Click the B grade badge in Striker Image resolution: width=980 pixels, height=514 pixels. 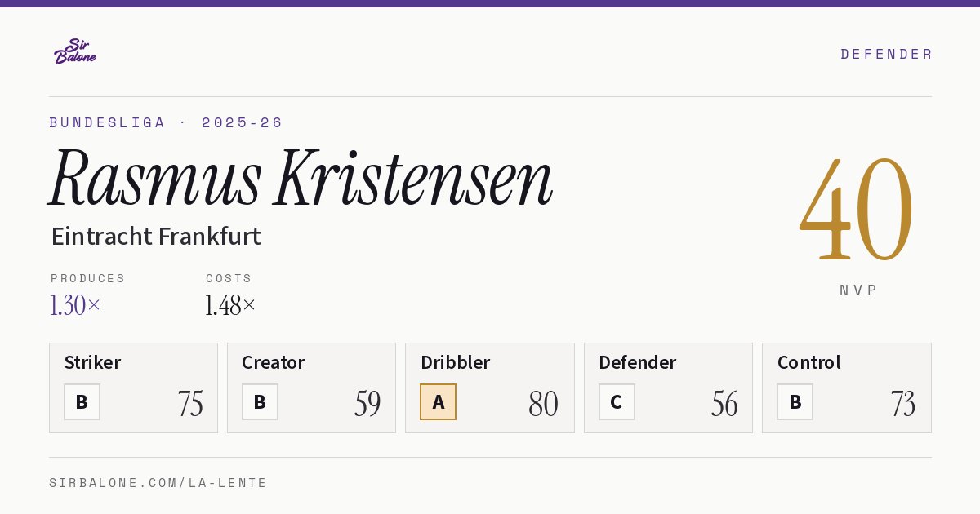click(x=82, y=401)
